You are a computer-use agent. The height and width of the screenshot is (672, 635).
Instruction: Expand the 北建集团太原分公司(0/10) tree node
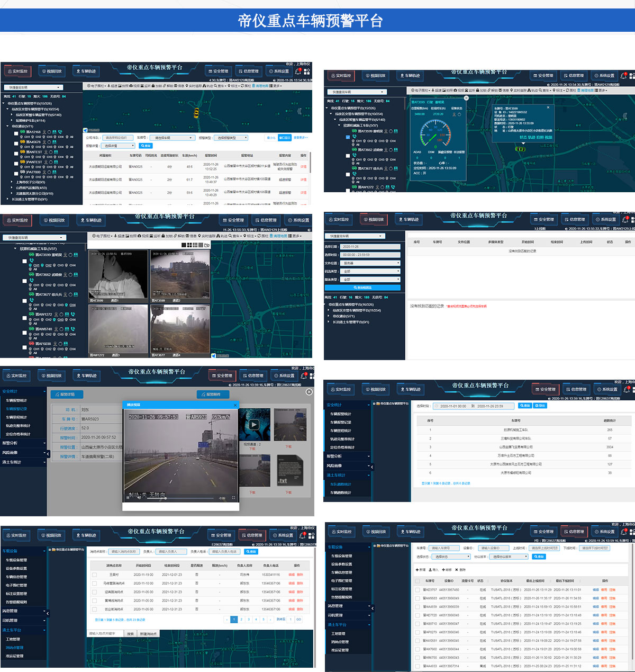click(x=11, y=193)
